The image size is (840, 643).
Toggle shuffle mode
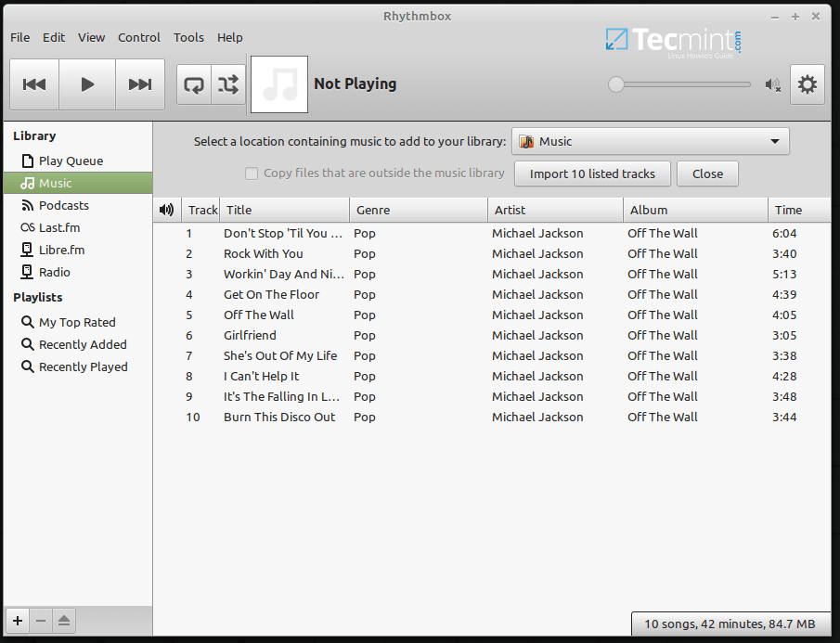tap(228, 84)
